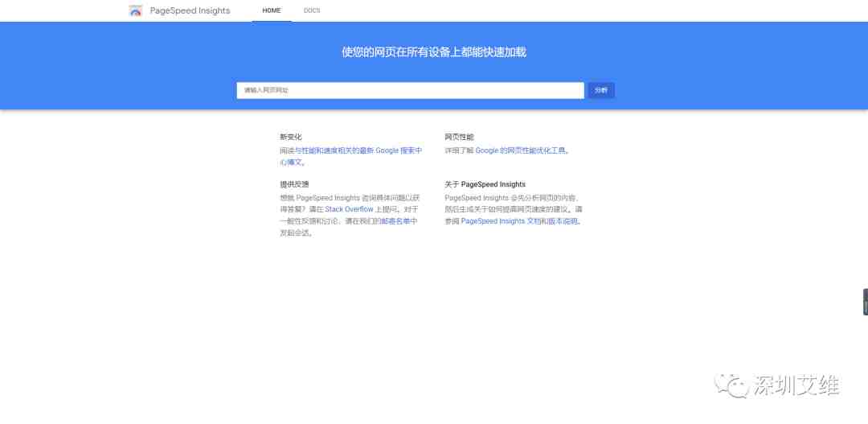Click the 邮寄名单 mailing list link
This screenshot has width=868, height=424.
[x=399, y=221]
